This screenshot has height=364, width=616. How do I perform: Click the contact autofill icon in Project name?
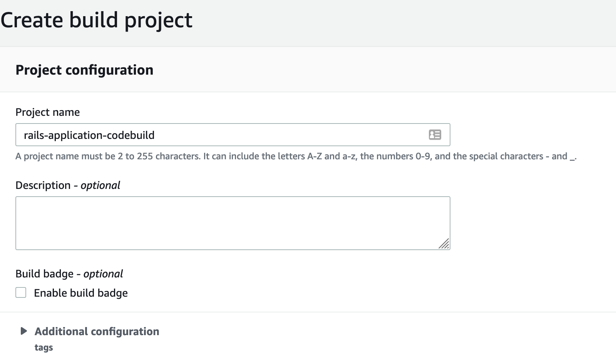435,135
